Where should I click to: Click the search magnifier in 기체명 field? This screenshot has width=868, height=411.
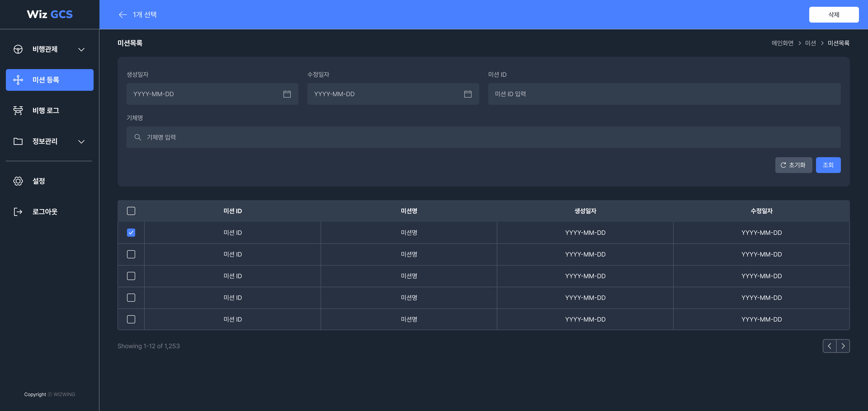[138, 137]
